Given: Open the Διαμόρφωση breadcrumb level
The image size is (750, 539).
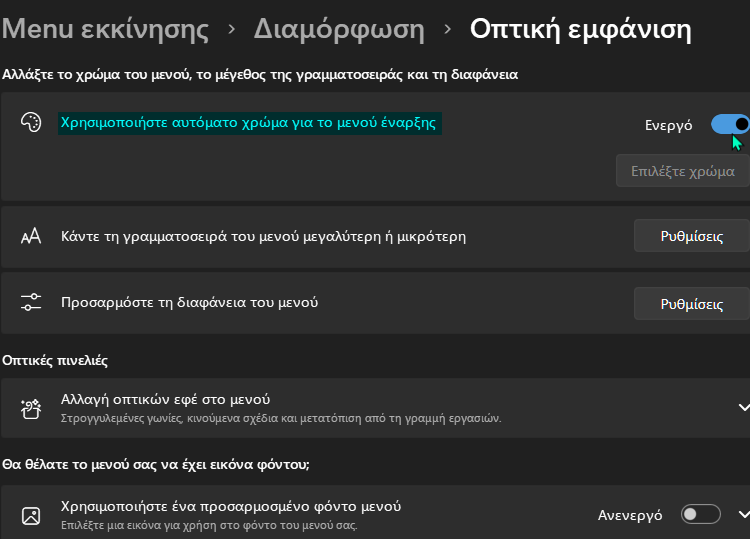Looking at the screenshot, I should point(339,30).
